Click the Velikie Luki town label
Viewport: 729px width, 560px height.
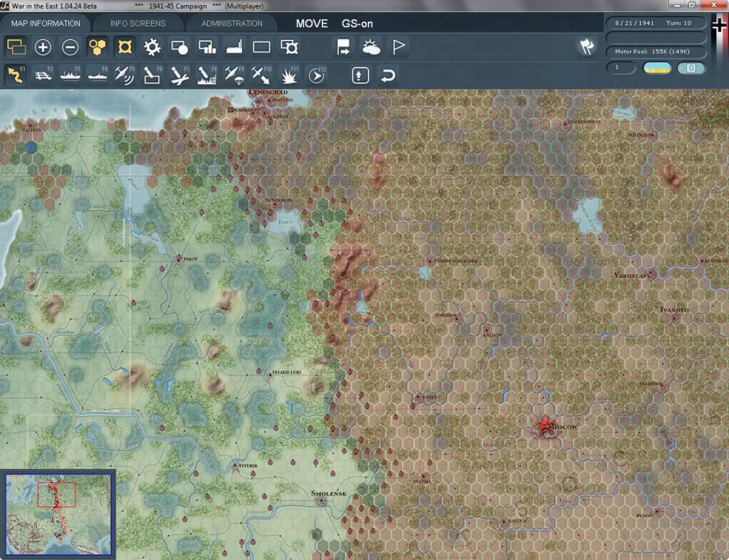(286, 372)
